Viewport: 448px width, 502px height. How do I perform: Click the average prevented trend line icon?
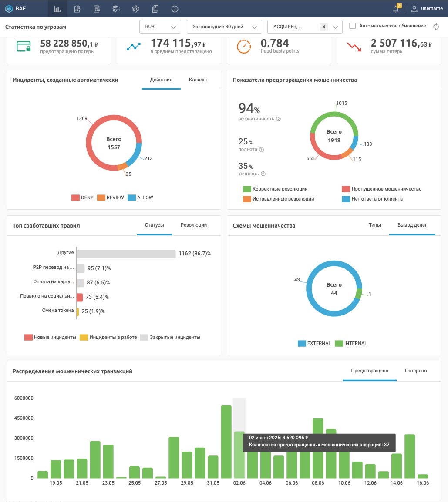point(134,47)
